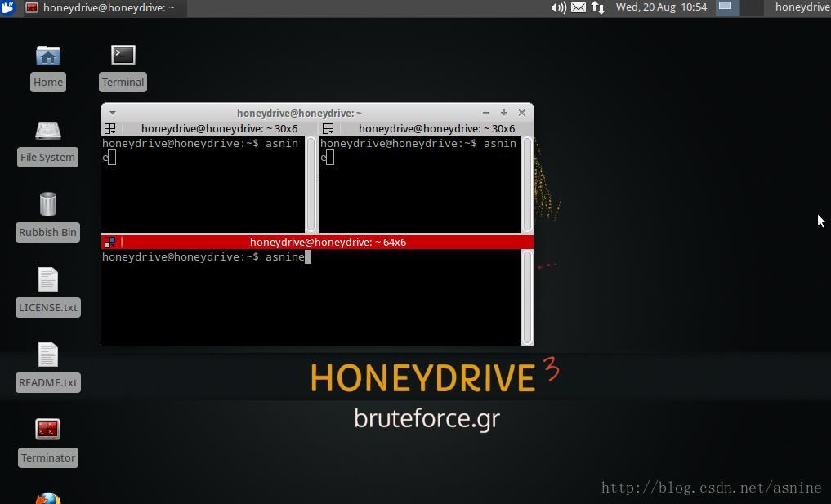This screenshot has width=831, height=504.
Task: Switch to the second dark workspace
Action: point(752,7)
